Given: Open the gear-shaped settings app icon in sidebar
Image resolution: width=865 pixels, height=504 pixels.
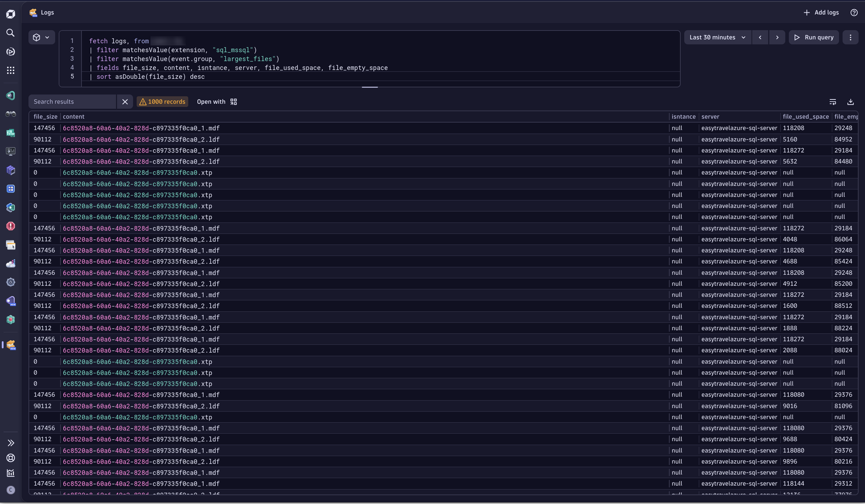Looking at the screenshot, I should tap(10, 282).
